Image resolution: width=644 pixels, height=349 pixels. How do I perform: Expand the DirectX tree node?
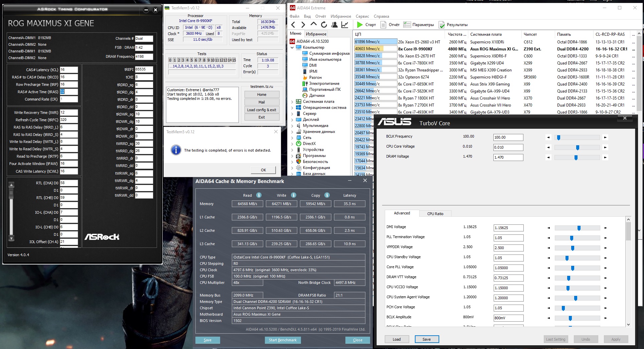point(292,144)
